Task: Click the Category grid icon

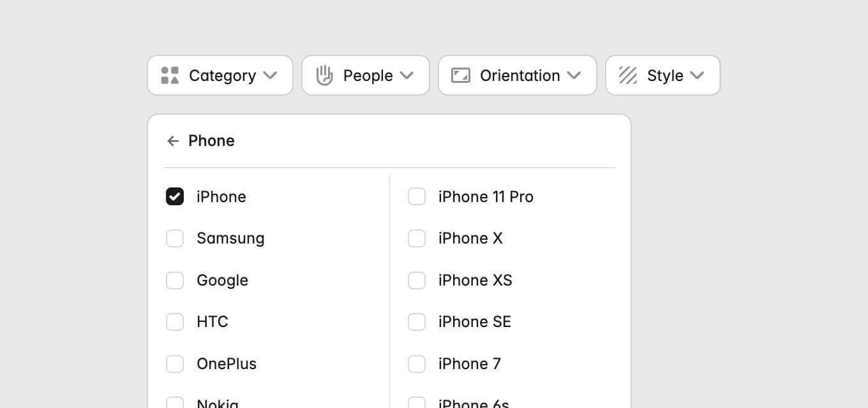Action: [x=170, y=75]
